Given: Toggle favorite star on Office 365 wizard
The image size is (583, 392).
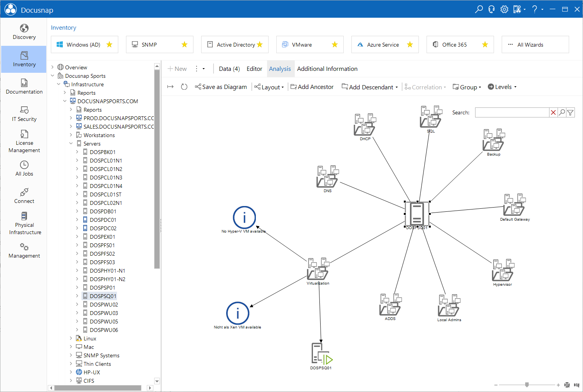Looking at the screenshot, I should pos(485,45).
